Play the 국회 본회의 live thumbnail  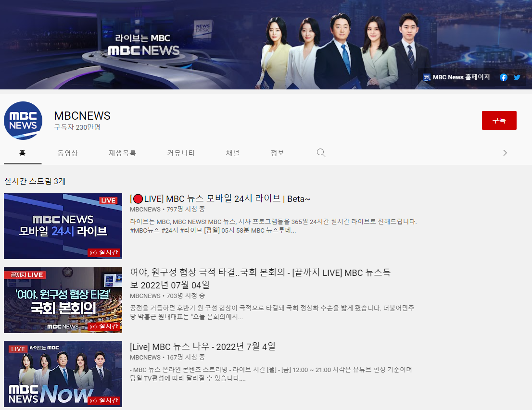tap(63, 300)
